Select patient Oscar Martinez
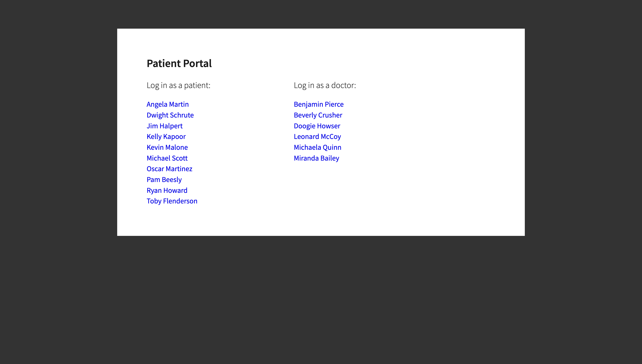Image resolution: width=642 pixels, height=364 pixels. 169,169
